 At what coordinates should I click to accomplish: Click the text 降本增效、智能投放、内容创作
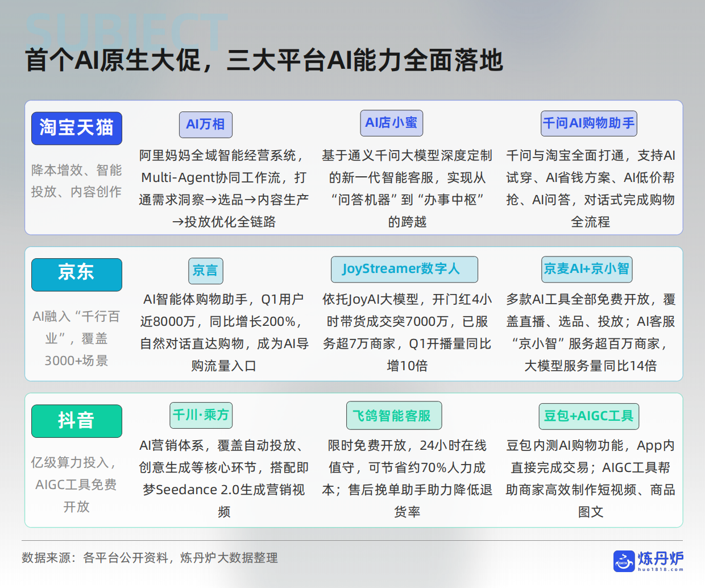[76, 181]
